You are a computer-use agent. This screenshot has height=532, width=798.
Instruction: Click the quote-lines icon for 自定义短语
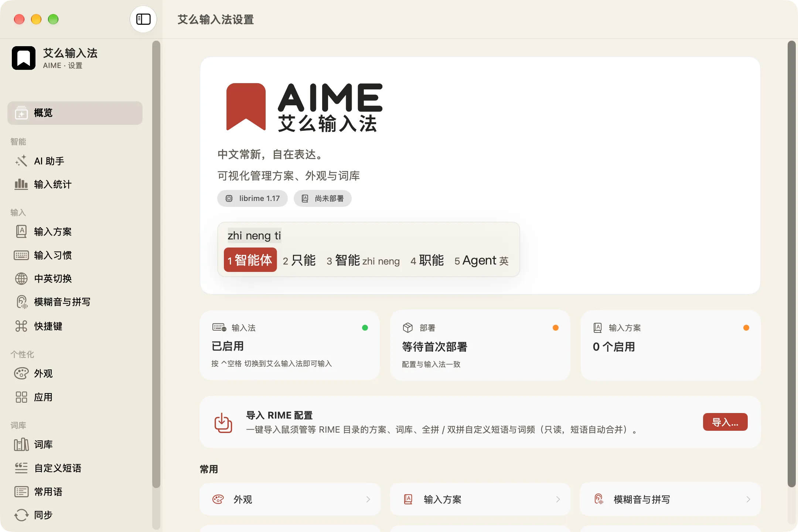tap(21, 468)
